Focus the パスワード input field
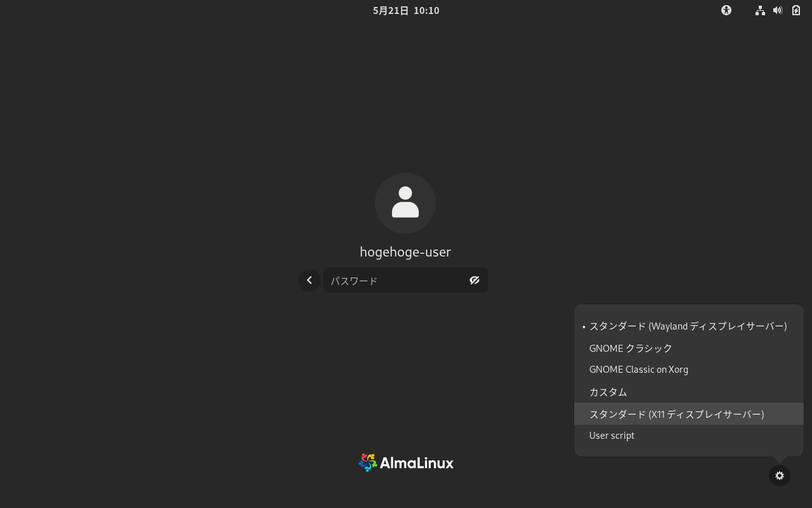This screenshot has height=508, width=812. click(x=405, y=280)
